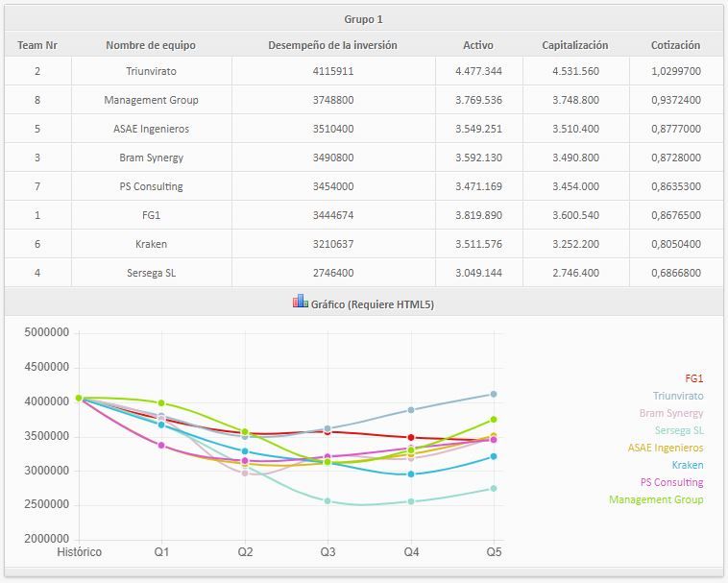Click Management Group's Q1 data point
The width and height of the screenshot is (728, 583).
161,402
